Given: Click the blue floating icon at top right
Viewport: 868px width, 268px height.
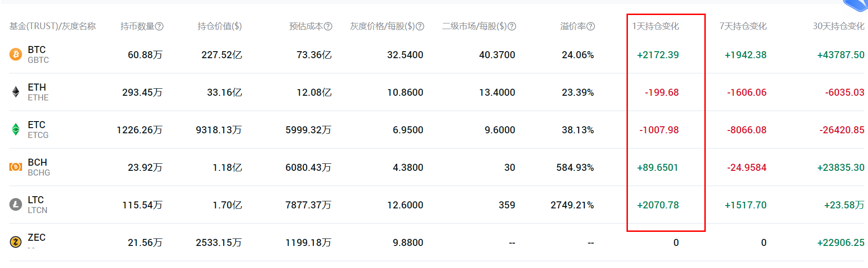Looking at the screenshot, I should point(857,5).
